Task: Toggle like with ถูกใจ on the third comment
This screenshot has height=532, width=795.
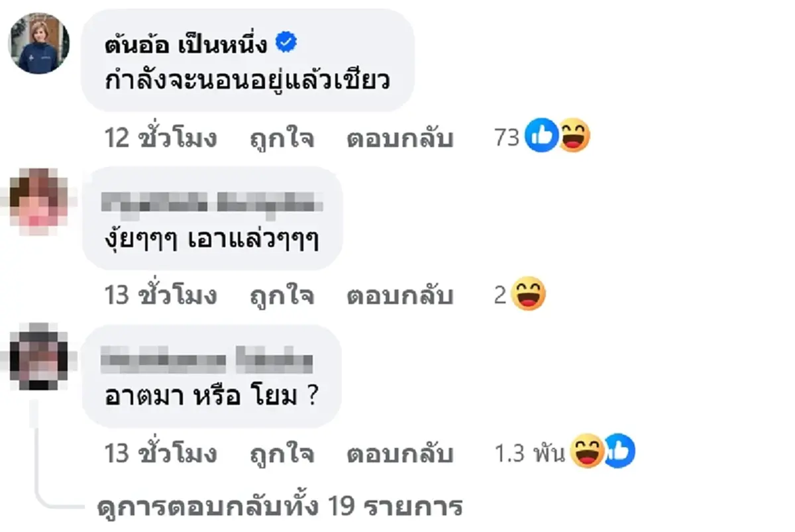Action: click(282, 454)
